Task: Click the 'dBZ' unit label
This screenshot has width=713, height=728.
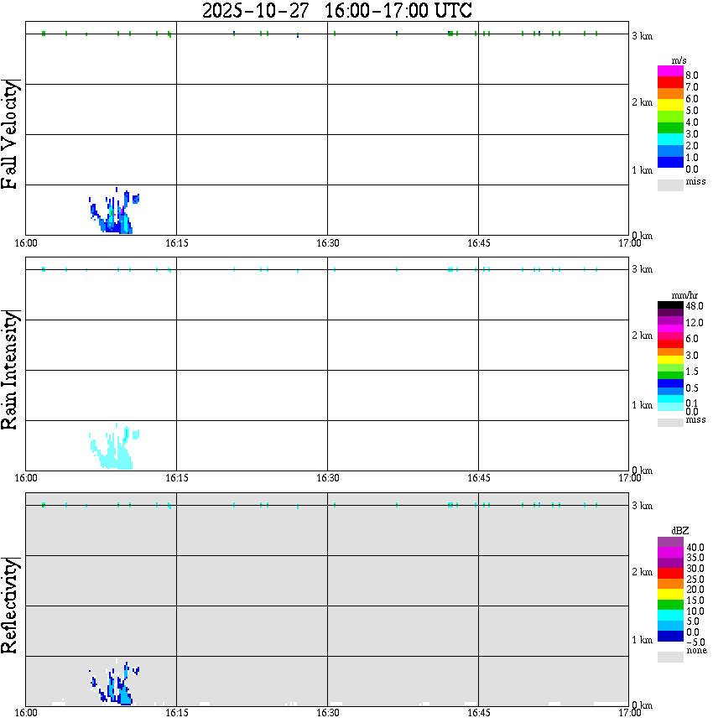Action: (679, 531)
